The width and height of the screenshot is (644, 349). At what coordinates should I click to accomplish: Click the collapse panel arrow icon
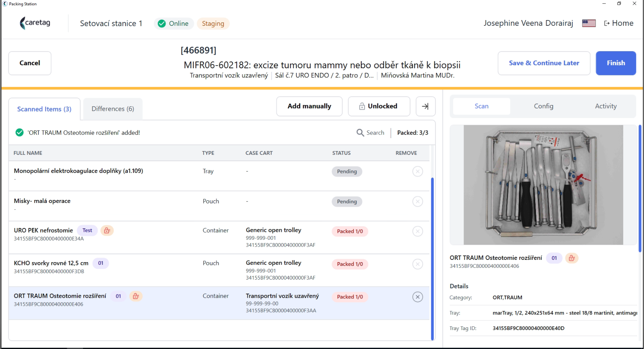click(x=425, y=106)
